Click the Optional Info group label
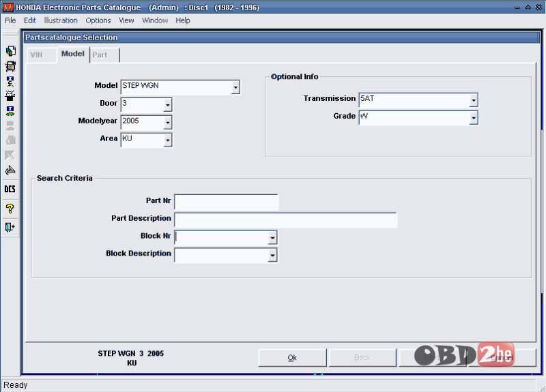Screen dimensions: 546x392 click(x=295, y=76)
